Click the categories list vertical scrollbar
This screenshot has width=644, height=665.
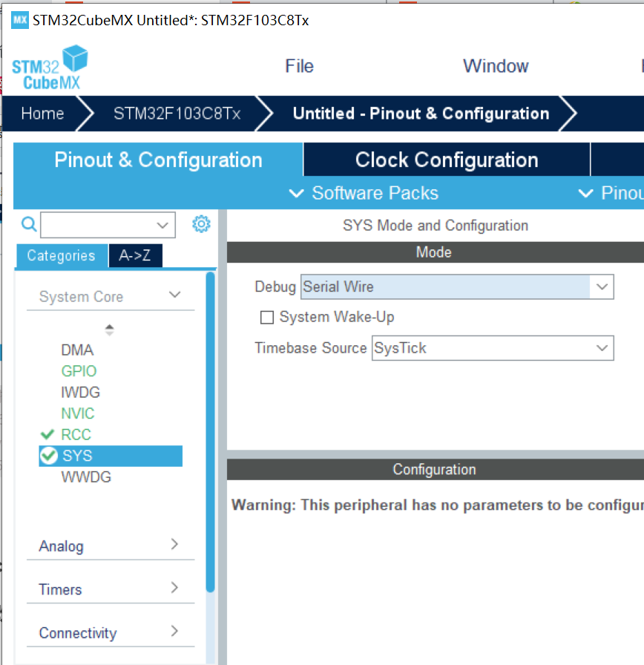210,432
